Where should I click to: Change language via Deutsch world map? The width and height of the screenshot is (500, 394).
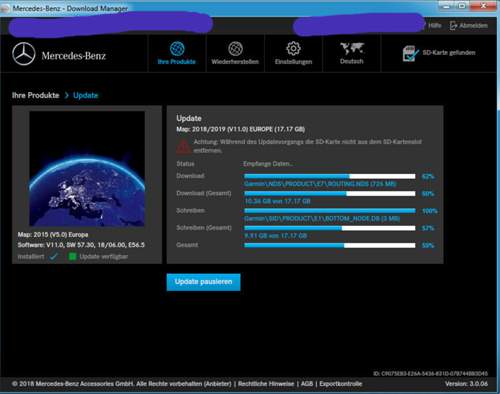point(352,53)
